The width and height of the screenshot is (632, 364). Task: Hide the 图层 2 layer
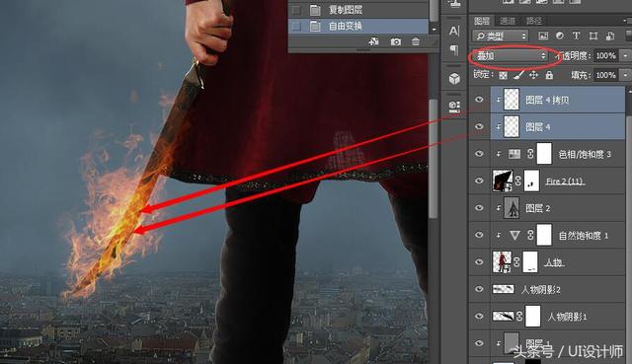pyautogui.click(x=479, y=208)
